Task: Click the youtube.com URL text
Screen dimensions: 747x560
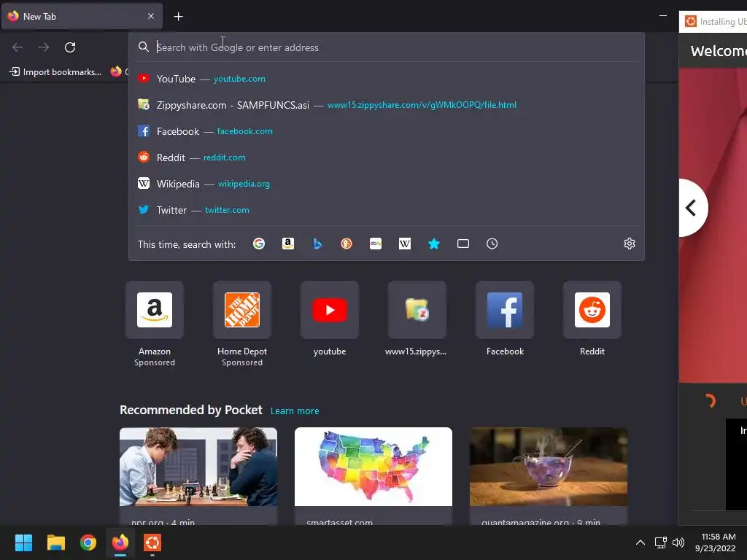Action: [x=239, y=79]
